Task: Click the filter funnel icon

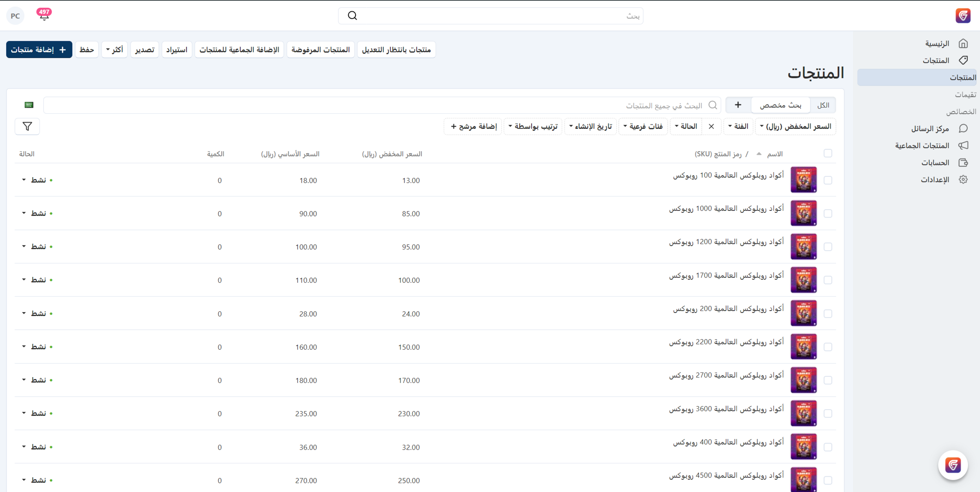Action: click(27, 127)
